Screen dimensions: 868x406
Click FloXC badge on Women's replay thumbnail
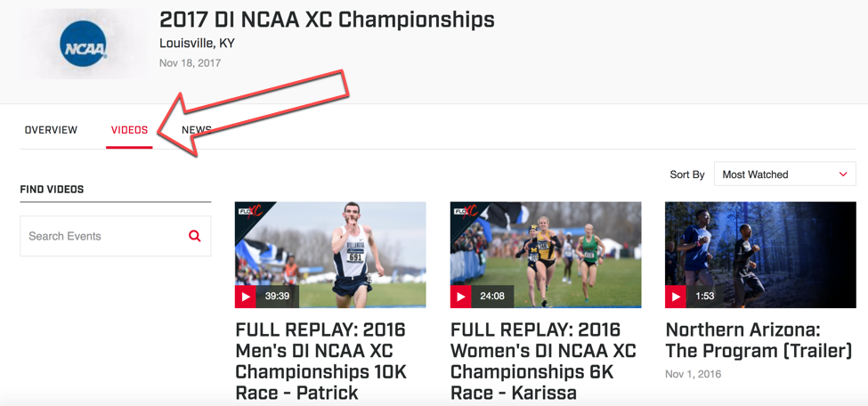tap(464, 212)
